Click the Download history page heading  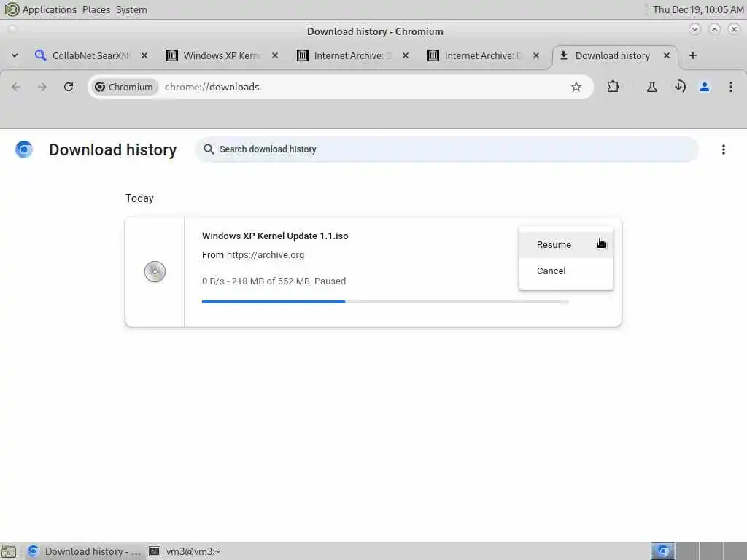(113, 149)
